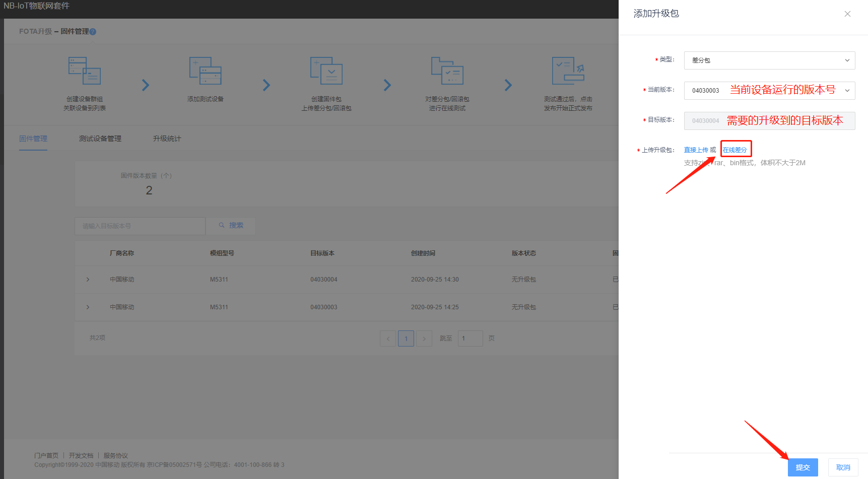Click the disabled 目标版本 field 04030004
868x479 pixels.
769,121
